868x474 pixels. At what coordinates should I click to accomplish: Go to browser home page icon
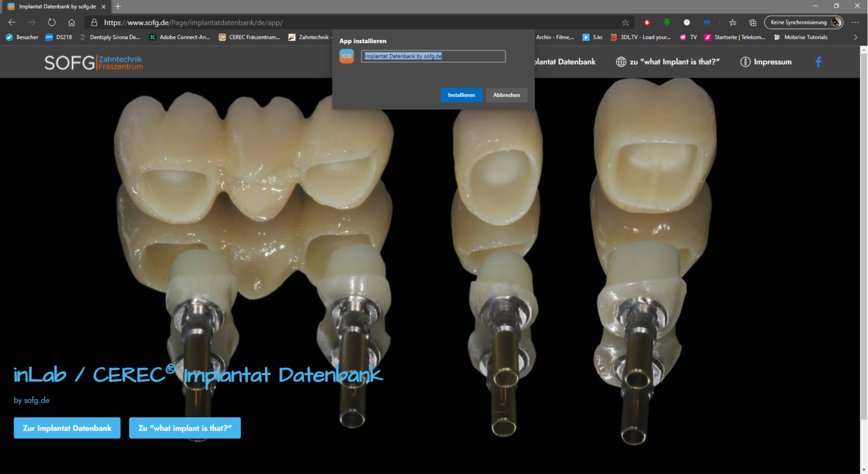tap(71, 22)
